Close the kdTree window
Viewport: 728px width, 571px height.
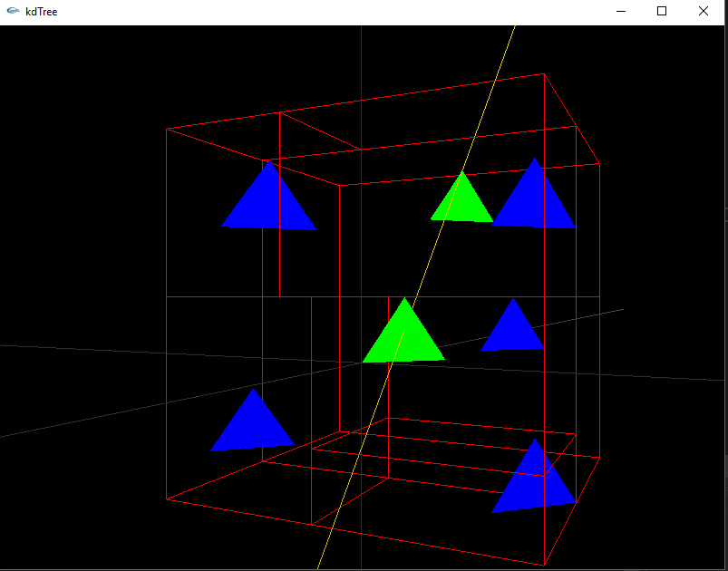(704, 12)
